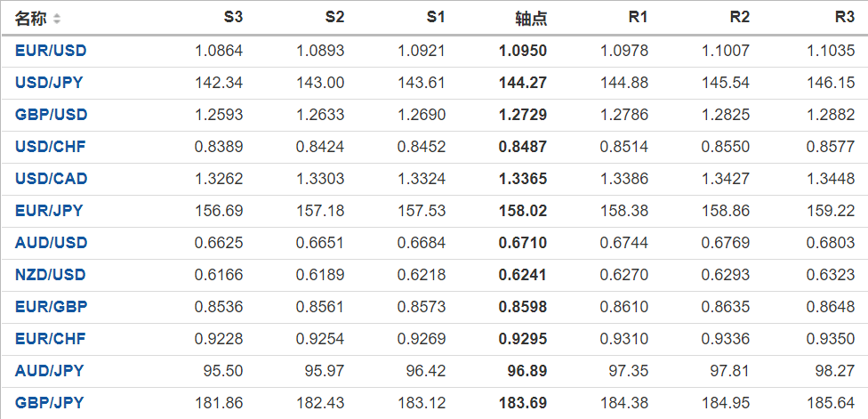Click the EUR/USD pivot value 1.0950
The height and width of the screenshot is (419, 868).
(x=523, y=51)
